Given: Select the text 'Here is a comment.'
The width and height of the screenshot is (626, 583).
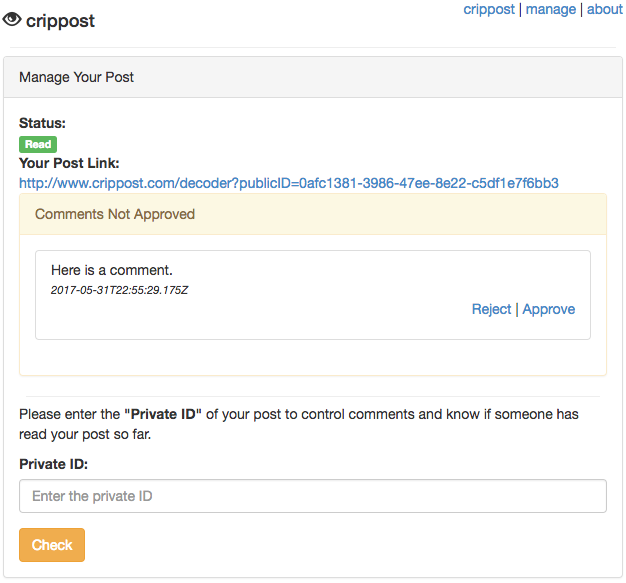Looking at the screenshot, I should pos(112,270).
